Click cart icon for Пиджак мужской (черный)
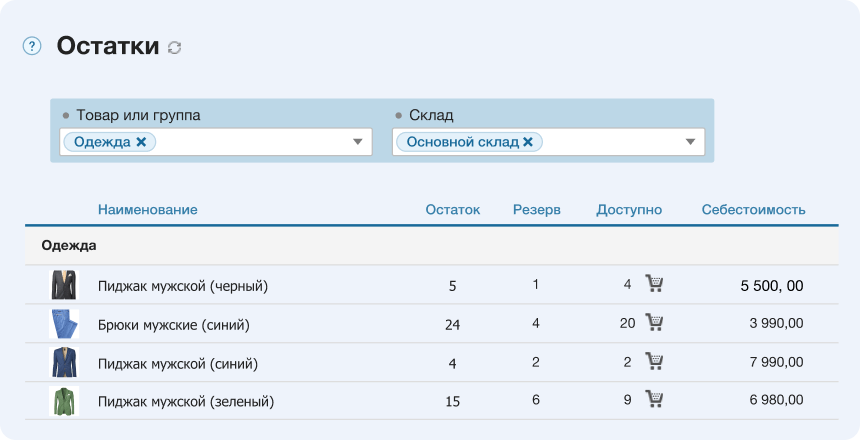860x440 pixels. pos(654,284)
